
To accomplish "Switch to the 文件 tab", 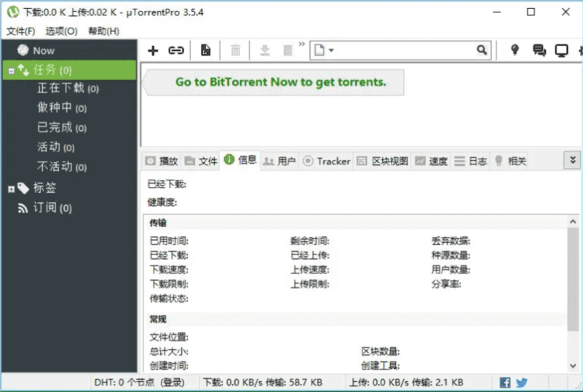I will pyautogui.click(x=201, y=161).
